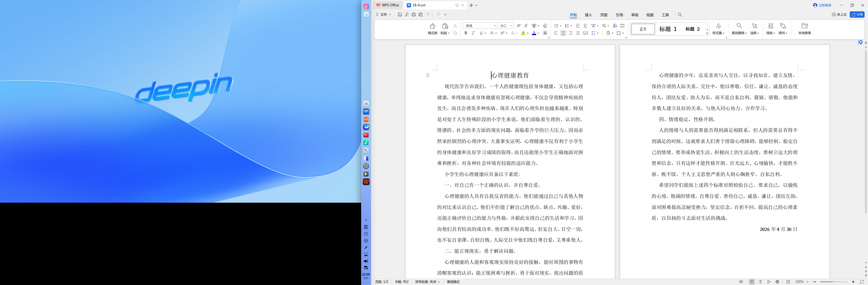This screenshot has height=285, width=868.
Task: Toggle align left
Action: pyautogui.click(x=556, y=33)
